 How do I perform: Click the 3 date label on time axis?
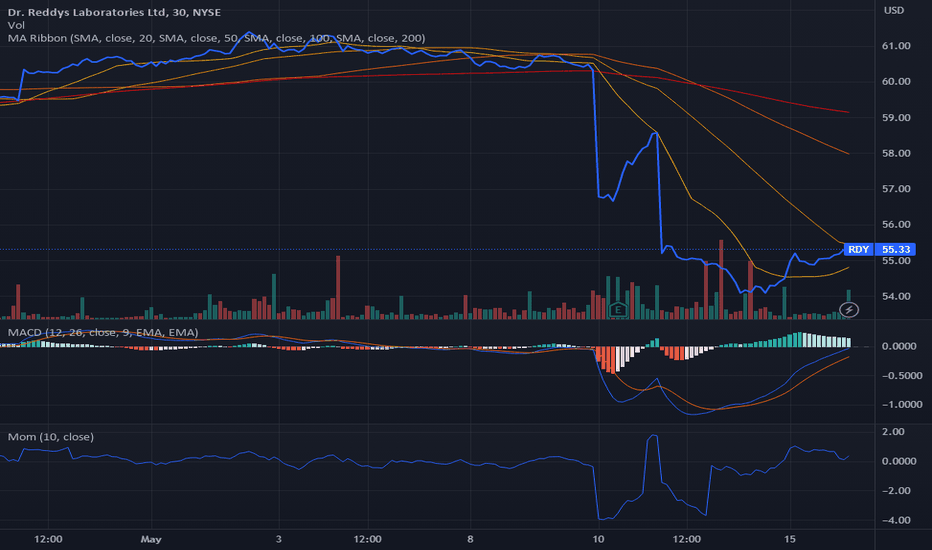279,539
